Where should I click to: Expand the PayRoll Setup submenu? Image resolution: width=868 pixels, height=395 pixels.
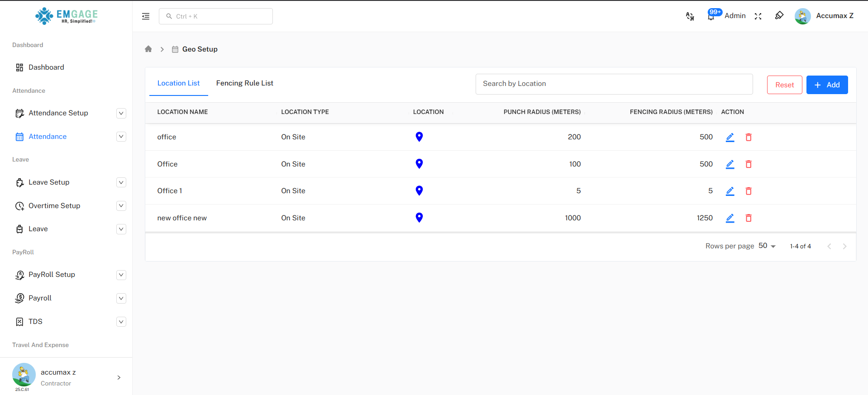[x=121, y=275]
